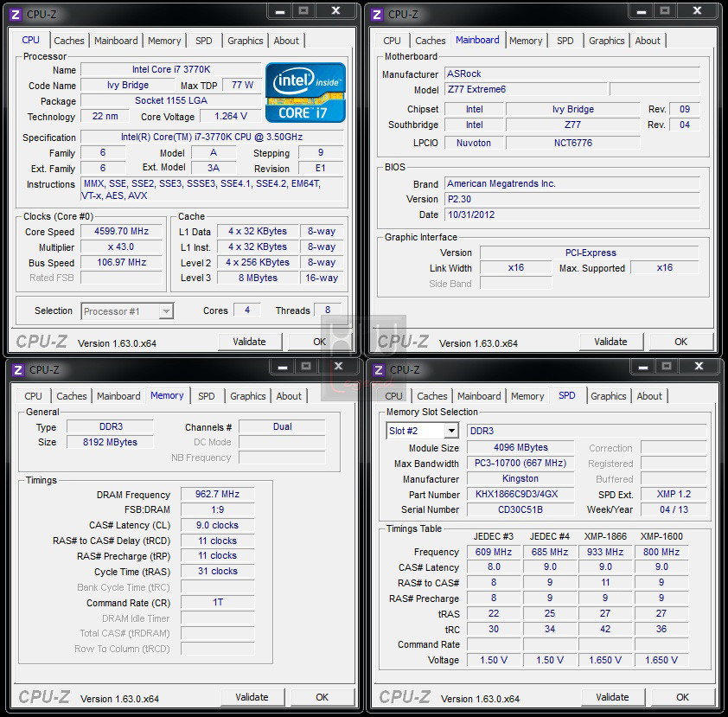This screenshot has height=717, width=728.
Task: Close the SPD window
Action: coord(699,367)
